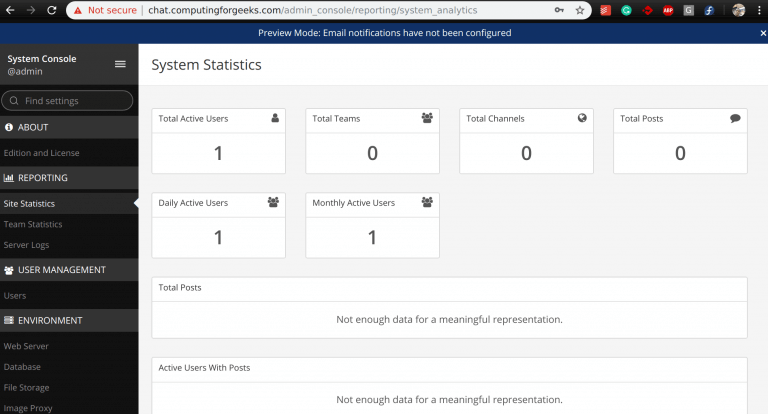
Task: Click the Total Posts speech bubble icon
Action: (x=735, y=118)
